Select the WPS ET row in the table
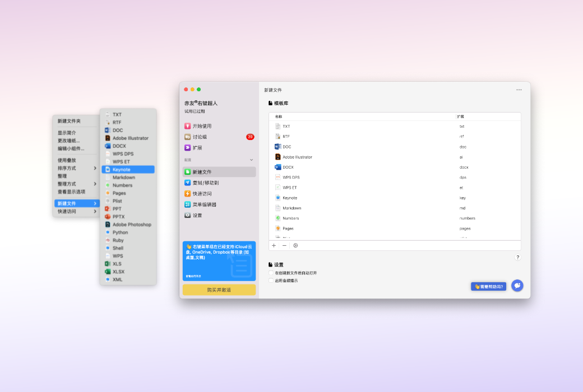Image resolution: width=583 pixels, height=392 pixels. [395, 188]
